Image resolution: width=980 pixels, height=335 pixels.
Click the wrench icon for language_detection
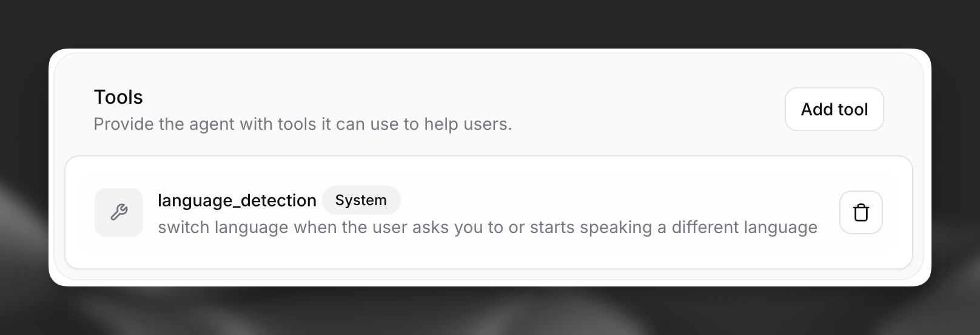119,212
